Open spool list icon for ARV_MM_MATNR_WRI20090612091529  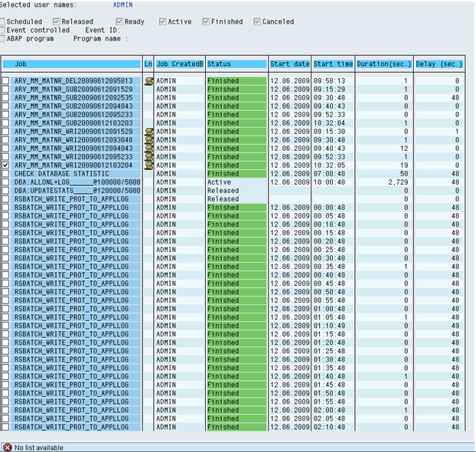coord(148,132)
